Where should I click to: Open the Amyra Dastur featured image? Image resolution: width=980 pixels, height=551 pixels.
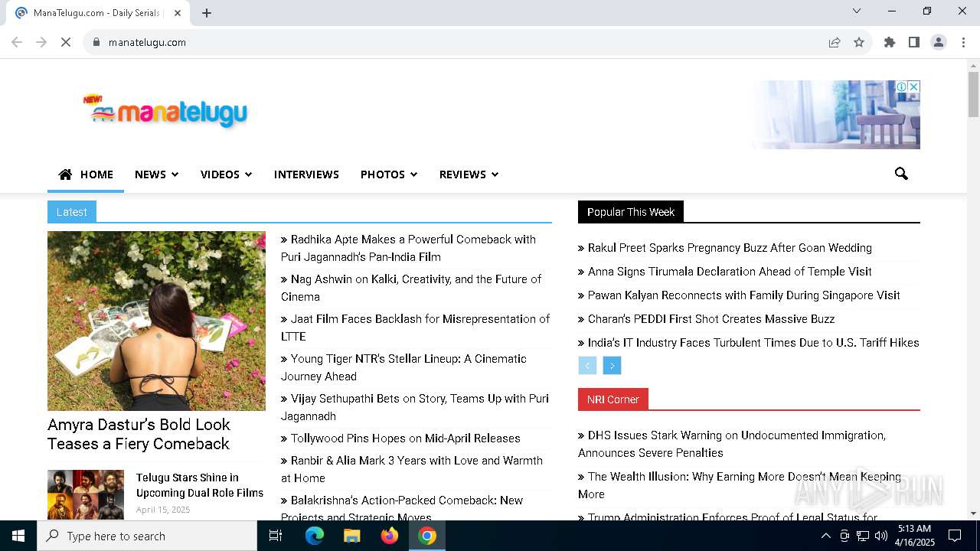(x=156, y=321)
